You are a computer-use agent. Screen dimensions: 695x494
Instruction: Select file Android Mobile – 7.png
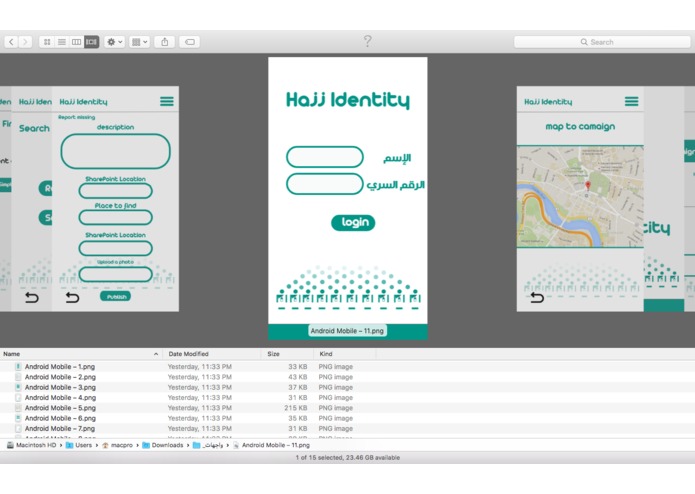click(60, 428)
